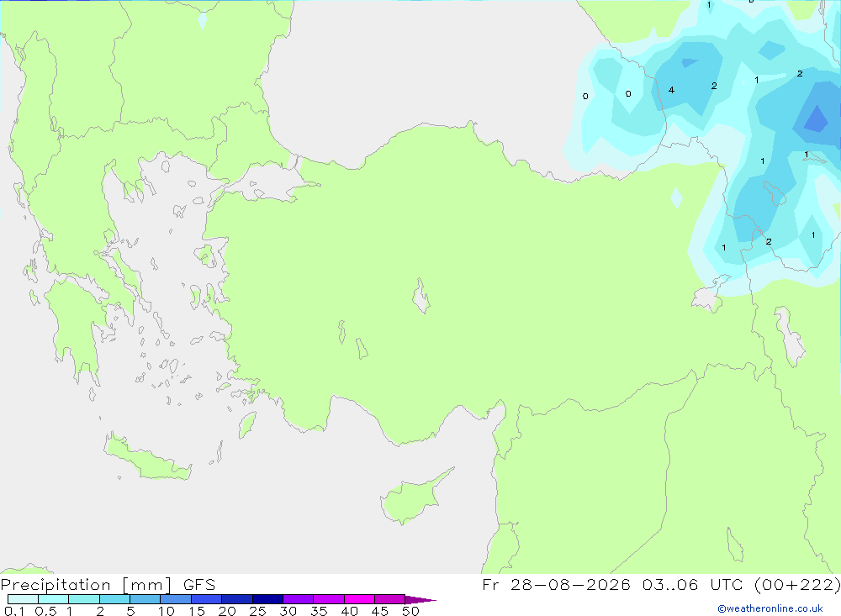Click the legend swatch between 10 and 15

(x=176, y=599)
